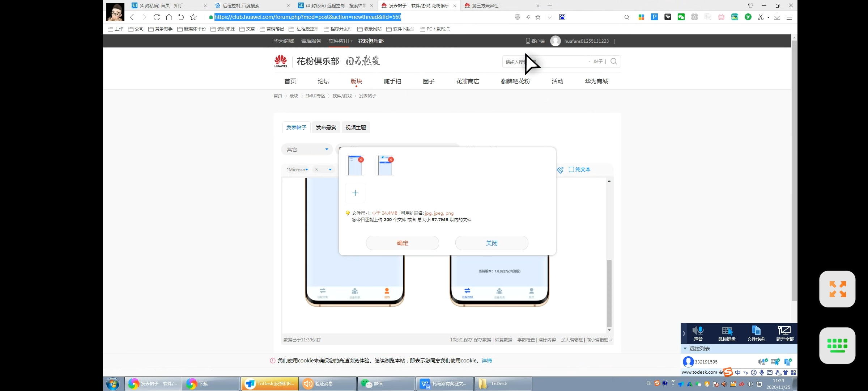Click the eraser icon beside 纯文本
Screen dimensions: 868x391
(560, 170)
